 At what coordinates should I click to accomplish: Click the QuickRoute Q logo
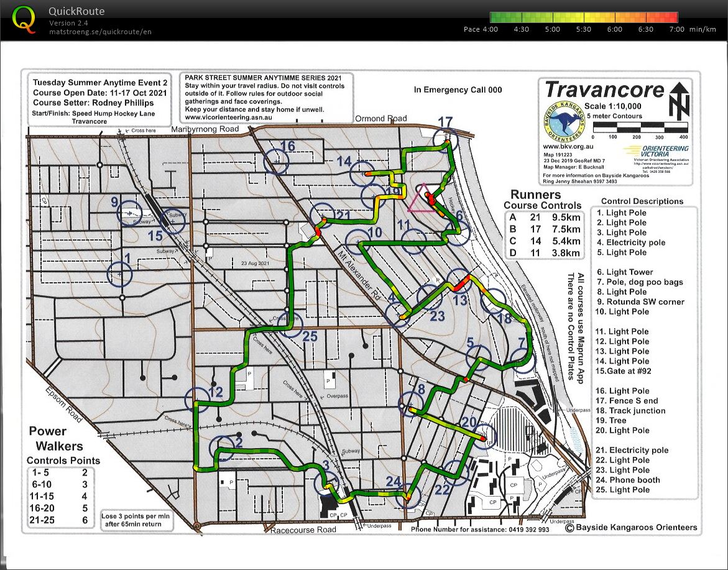(24, 19)
